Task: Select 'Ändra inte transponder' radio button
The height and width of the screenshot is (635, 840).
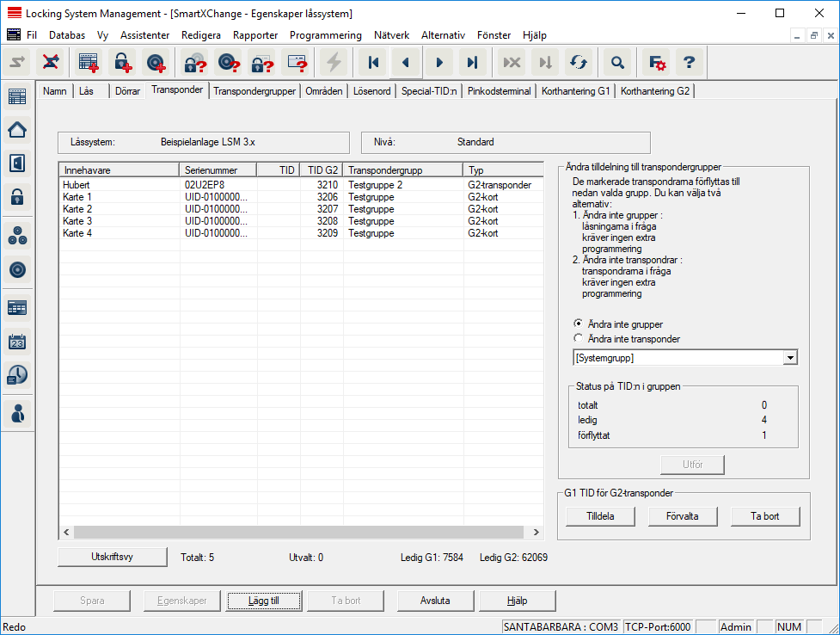Action: pyautogui.click(x=579, y=339)
